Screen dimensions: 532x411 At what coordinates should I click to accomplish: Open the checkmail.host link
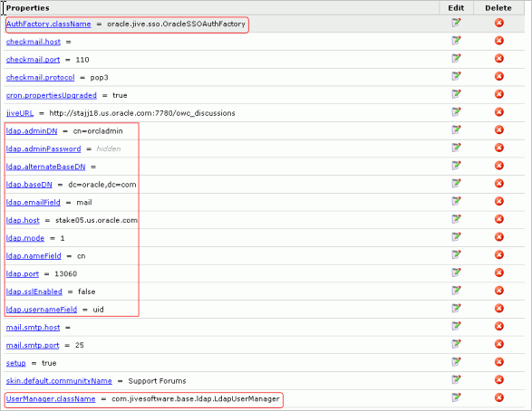(34, 42)
